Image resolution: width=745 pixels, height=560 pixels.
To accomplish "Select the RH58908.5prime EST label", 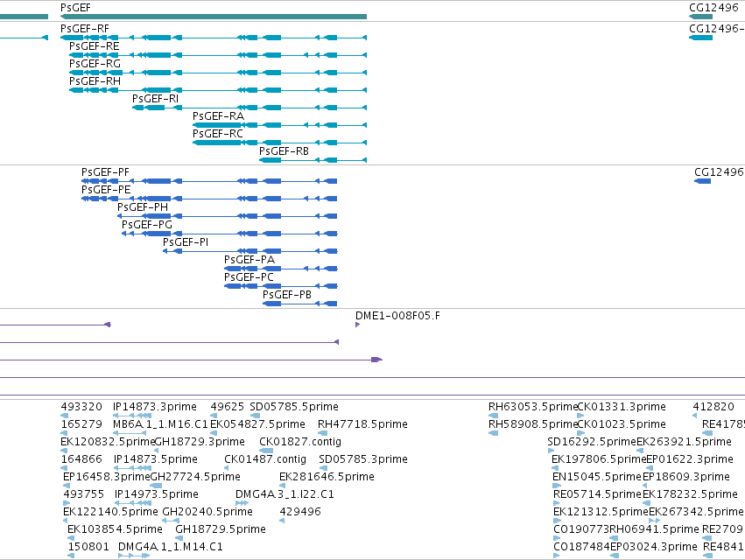I will [532, 424].
